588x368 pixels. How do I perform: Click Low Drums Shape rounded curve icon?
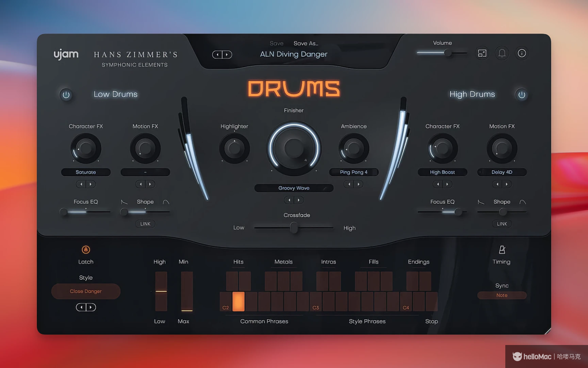(x=166, y=202)
